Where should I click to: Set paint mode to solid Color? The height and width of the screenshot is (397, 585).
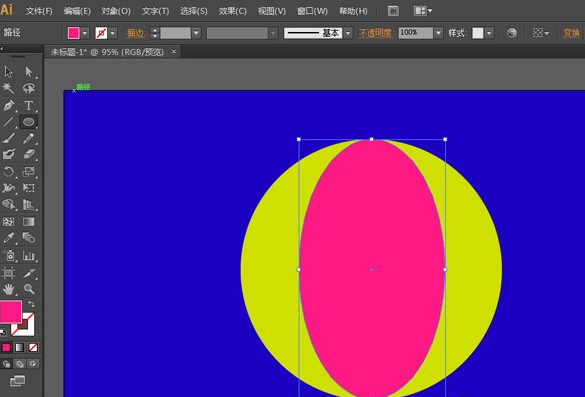coord(6,347)
